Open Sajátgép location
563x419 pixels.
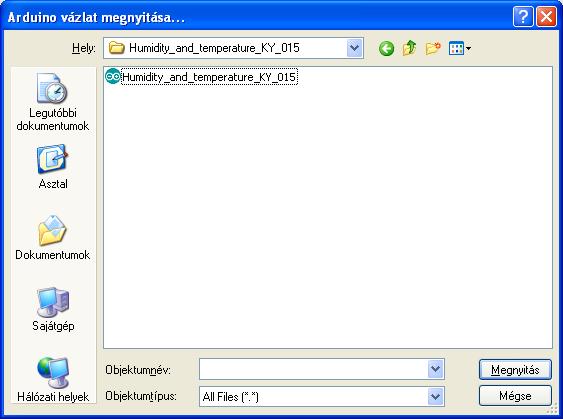[x=53, y=309]
